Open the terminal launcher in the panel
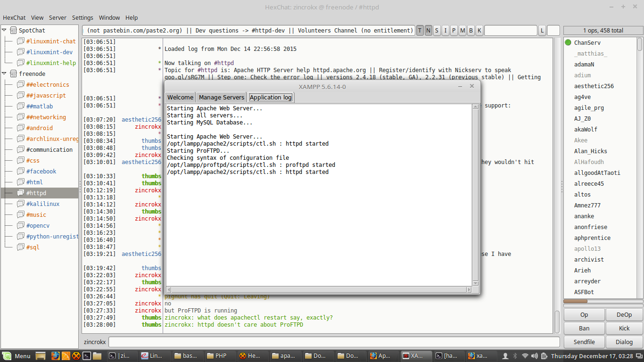This screenshot has width=644, height=362. tap(86, 356)
